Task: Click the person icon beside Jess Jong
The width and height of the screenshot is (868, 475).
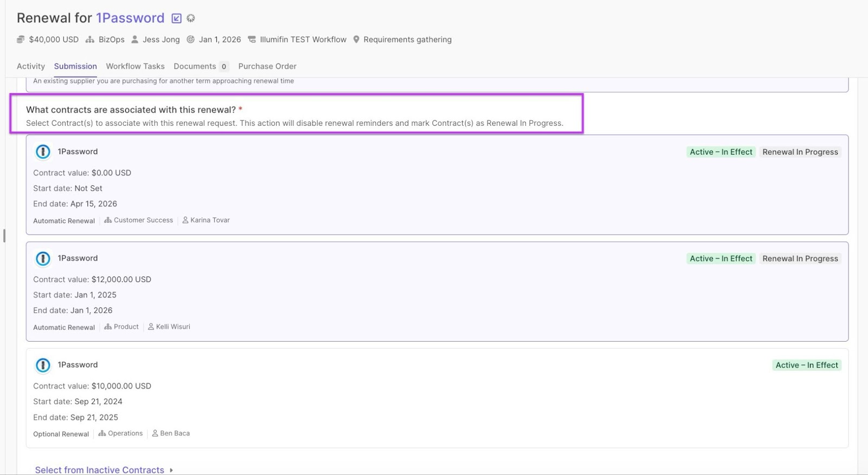Action: [x=135, y=40]
